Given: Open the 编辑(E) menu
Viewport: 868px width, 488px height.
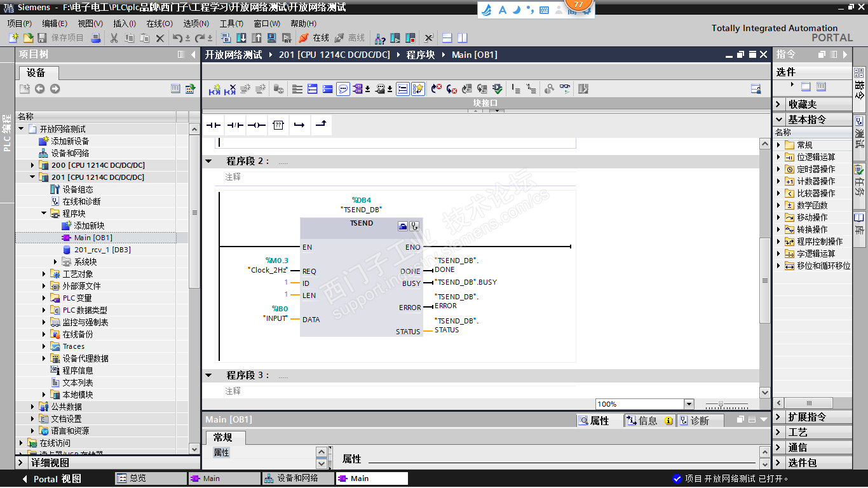Looking at the screenshot, I should point(55,24).
